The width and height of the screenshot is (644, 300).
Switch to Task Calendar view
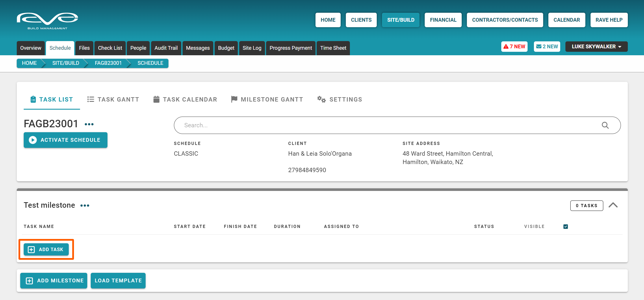coord(185,100)
